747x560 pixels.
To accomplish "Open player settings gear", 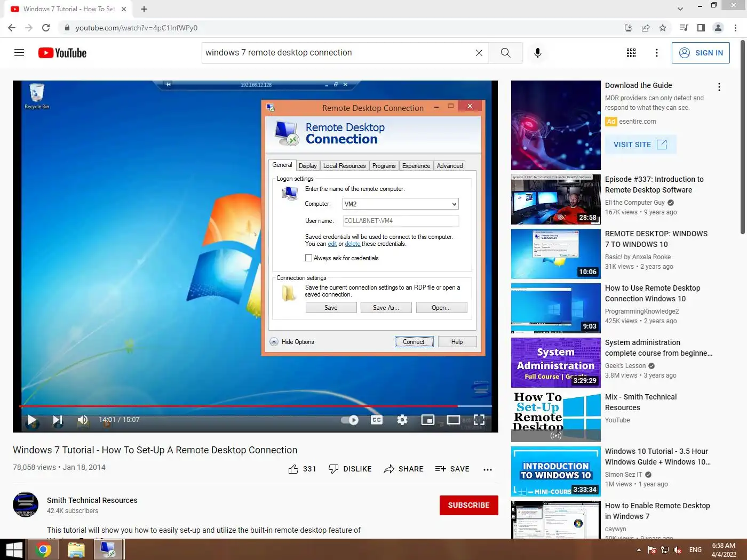I will (402, 420).
